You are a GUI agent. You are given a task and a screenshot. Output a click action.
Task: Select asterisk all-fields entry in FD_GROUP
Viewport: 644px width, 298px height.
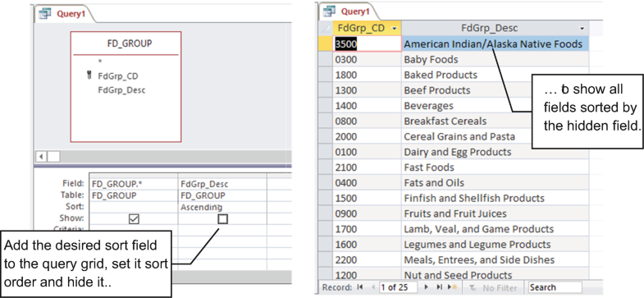pyautogui.click(x=100, y=62)
